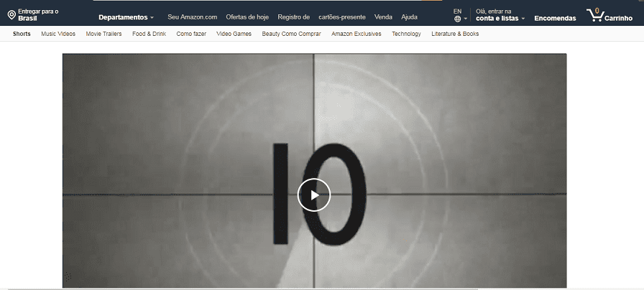The width and height of the screenshot is (644, 290).
Task: Click the Ofertas de hoje link
Action: [247, 17]
